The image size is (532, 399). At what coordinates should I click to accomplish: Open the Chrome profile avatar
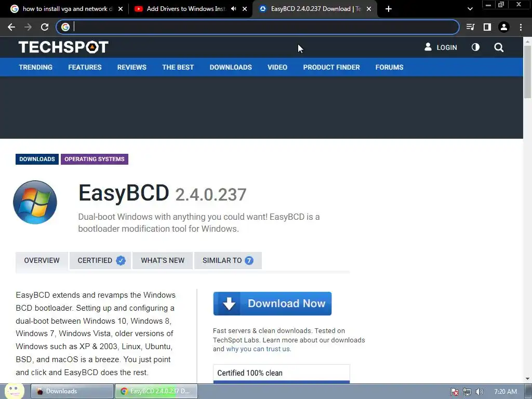[504, 27]
